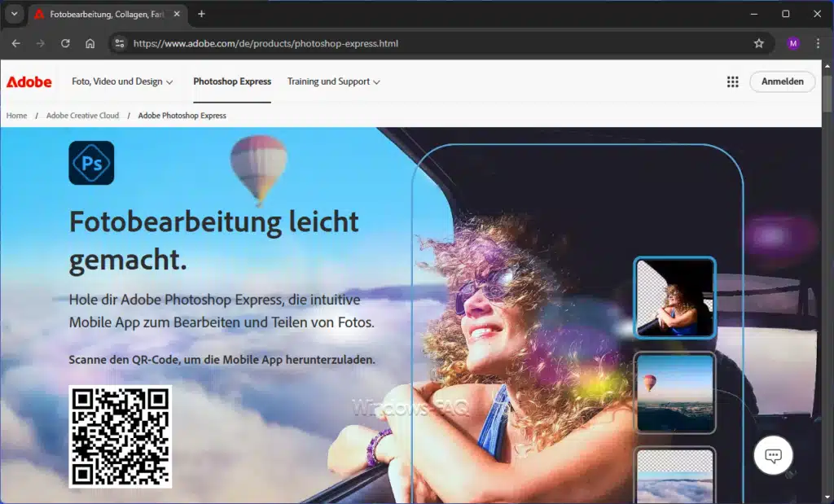Open the Chrome three-dot menu

pos(818,44)
